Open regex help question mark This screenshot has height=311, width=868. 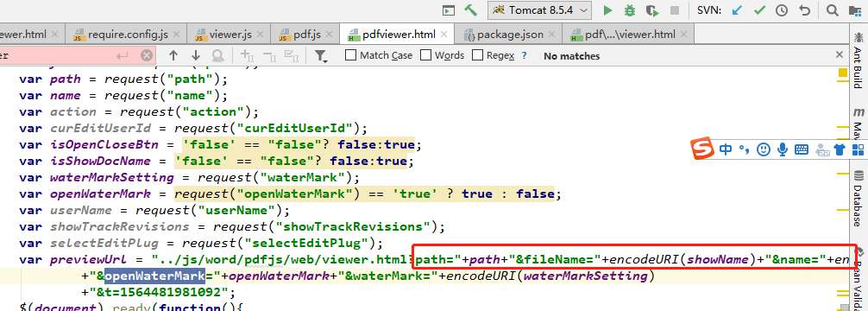[525, 55]
